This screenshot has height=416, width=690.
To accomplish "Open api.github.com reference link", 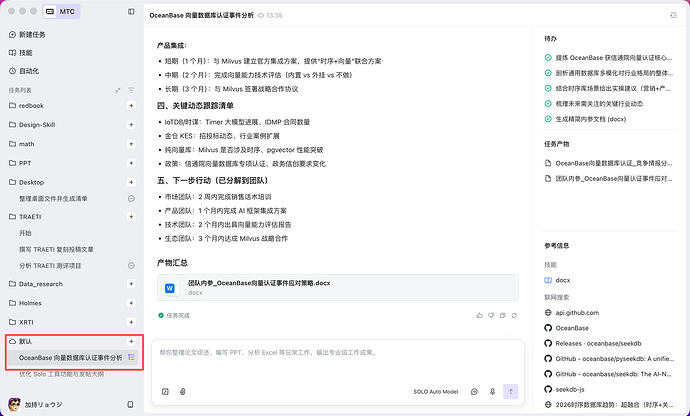I will (x=572, y=313).
